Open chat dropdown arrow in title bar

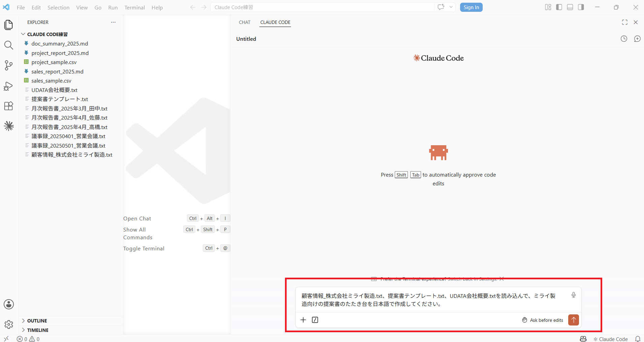tap(451, 7)
